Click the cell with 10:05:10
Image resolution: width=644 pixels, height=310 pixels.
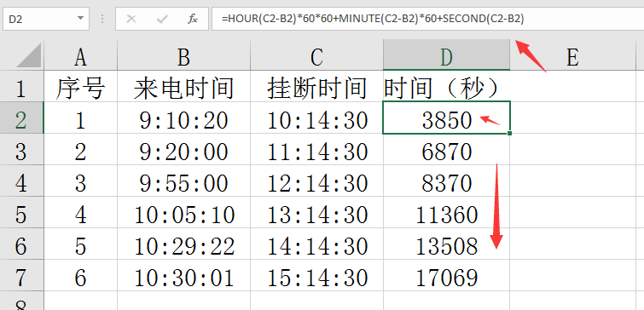pyautogui.click(x=183, y=212)
